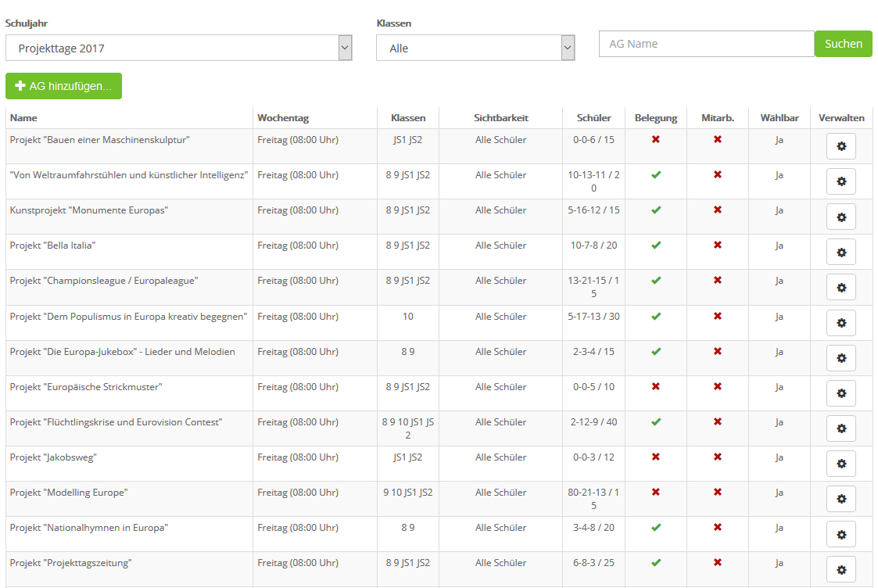Click the green Suchen button
Viewport: 878px width, 588px height.
843,44
